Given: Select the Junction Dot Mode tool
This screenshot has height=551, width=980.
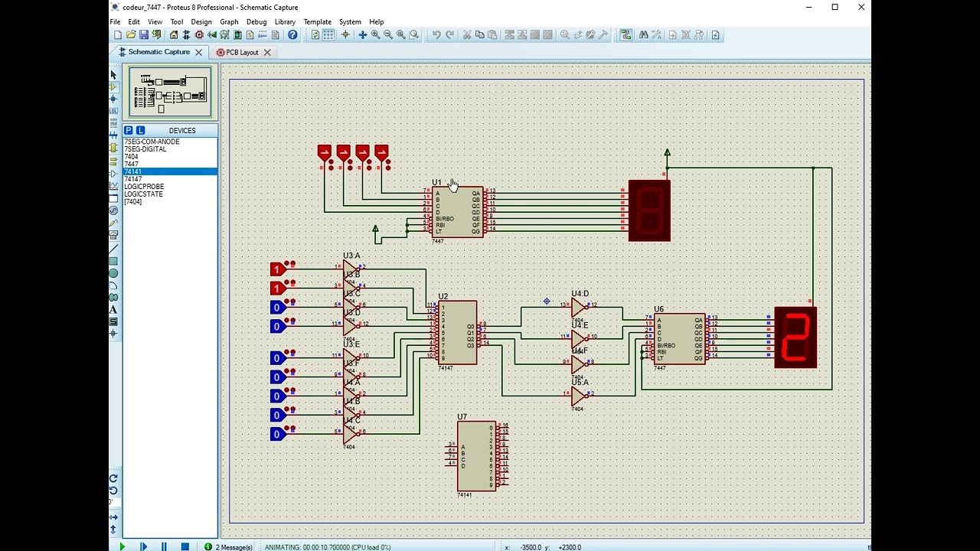Looking at the screenshot, I should (113, 99).
